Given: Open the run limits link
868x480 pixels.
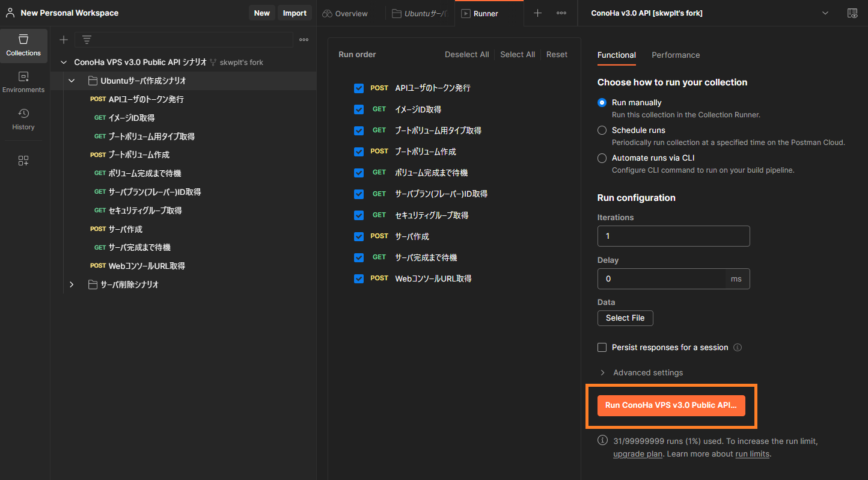Looking at the screenshot, I should coord(753,454).
